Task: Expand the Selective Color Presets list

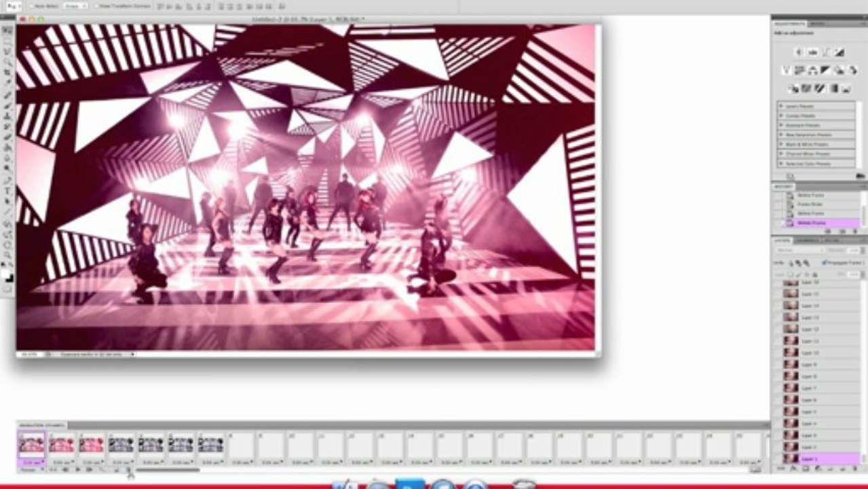Action: (x=781, y=163)
